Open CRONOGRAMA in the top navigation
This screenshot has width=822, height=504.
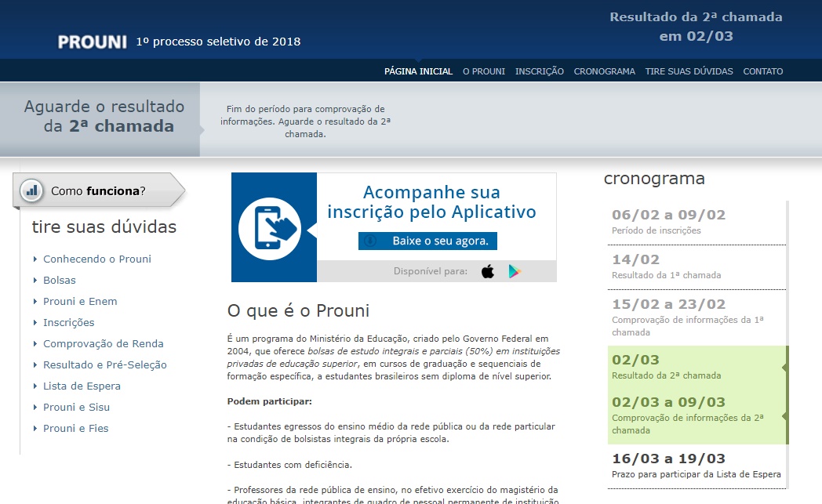tap(604, 71)
